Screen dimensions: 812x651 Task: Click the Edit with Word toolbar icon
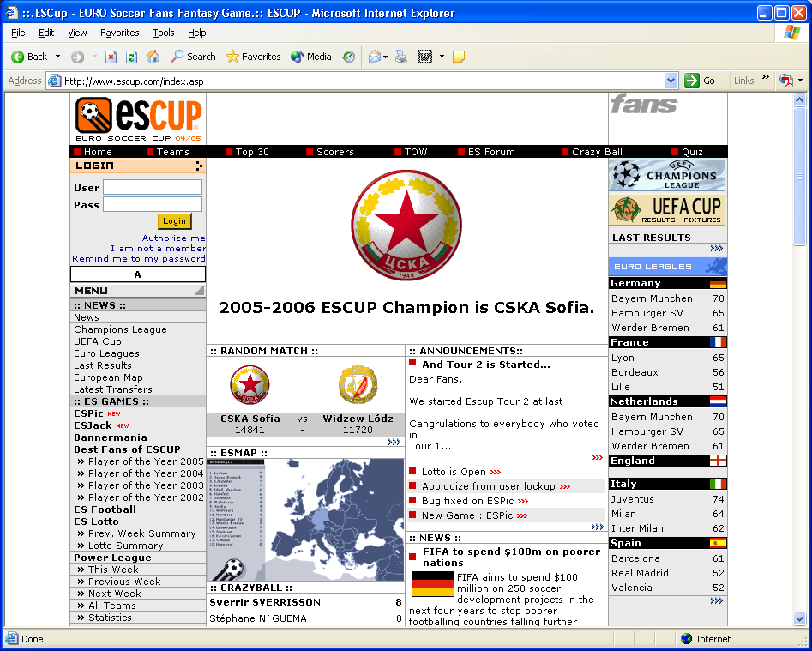point(425,57)
